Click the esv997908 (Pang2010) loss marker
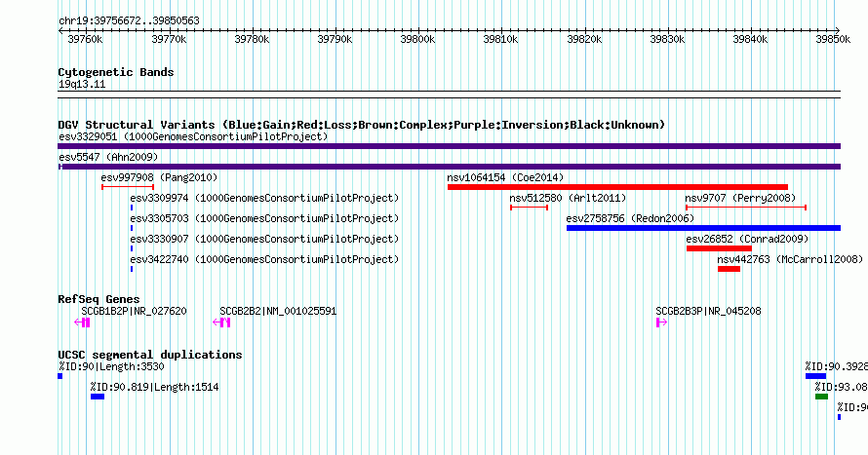 pos(128,187)
